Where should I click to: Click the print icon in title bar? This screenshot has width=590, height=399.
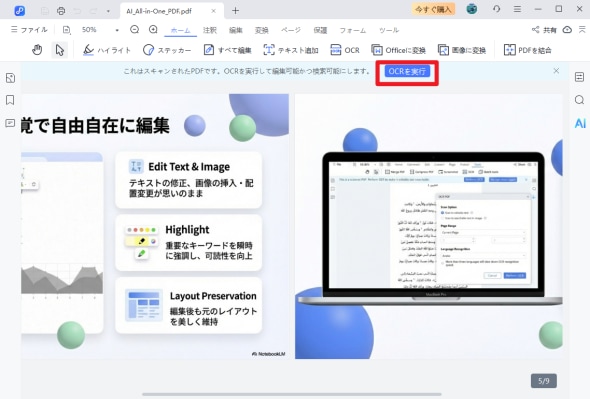pos(61,11)
